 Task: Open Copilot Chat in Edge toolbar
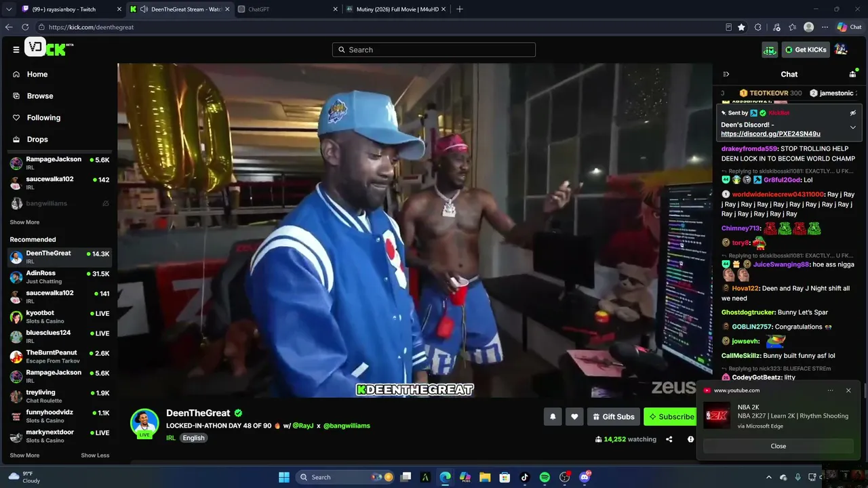849,27
